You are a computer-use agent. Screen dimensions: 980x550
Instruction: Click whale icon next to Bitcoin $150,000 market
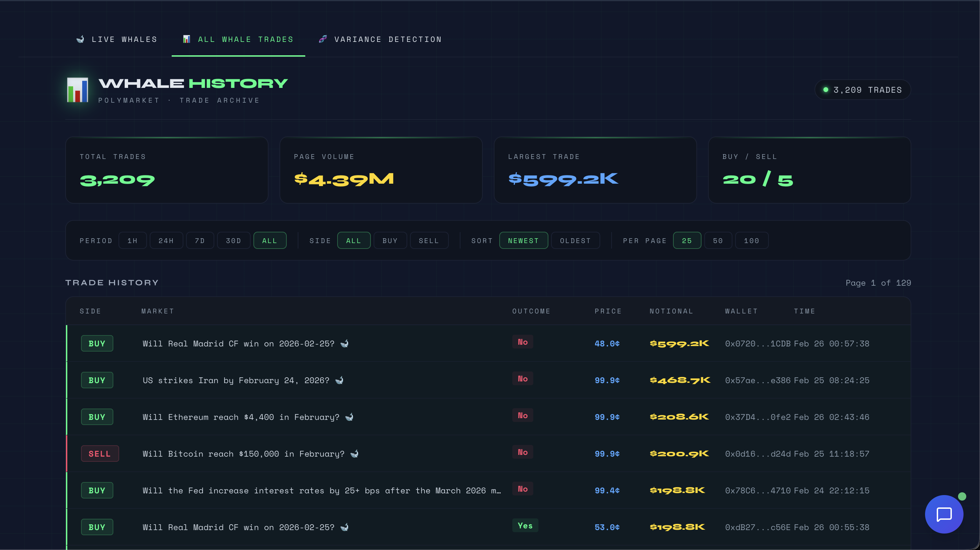pos(354,454)
